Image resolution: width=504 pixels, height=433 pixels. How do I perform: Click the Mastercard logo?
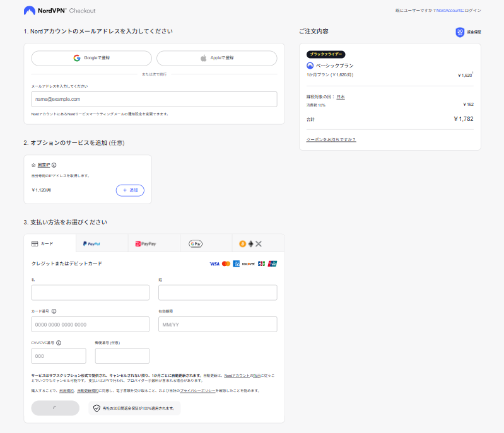[226, 263]
